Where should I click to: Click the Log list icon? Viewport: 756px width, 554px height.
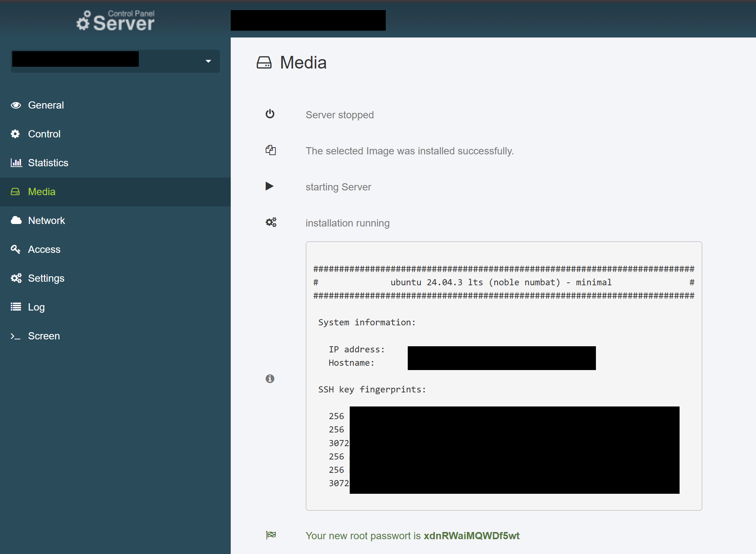16,307
